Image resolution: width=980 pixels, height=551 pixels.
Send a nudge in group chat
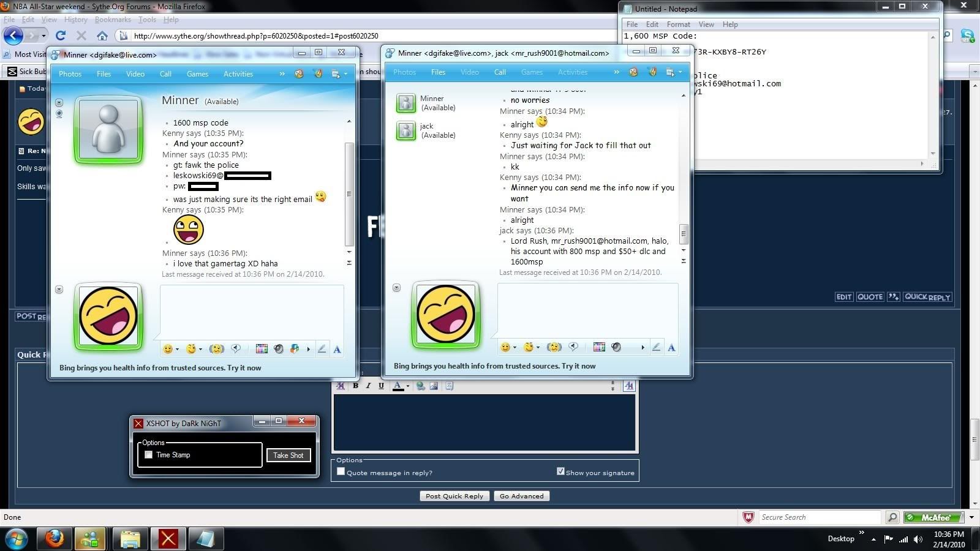(x=554, y=347)
